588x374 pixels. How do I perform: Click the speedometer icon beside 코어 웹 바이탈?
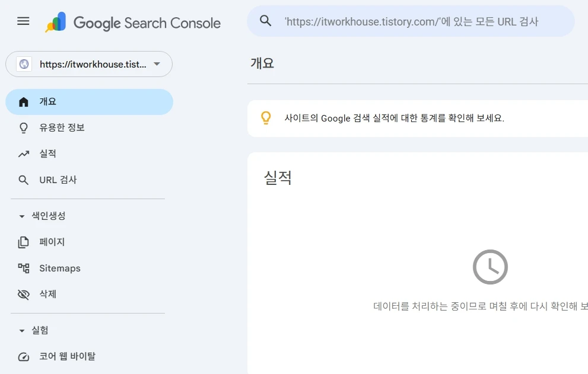[24, 357]
